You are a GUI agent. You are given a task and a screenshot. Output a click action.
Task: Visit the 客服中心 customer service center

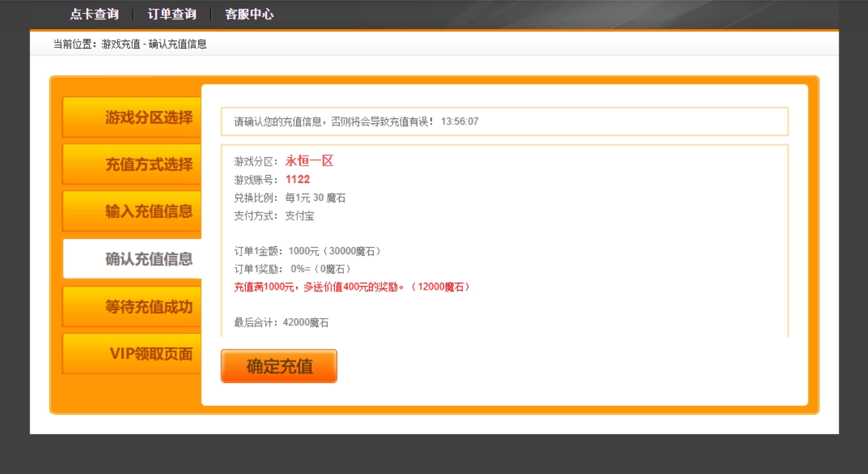[249, 13]
